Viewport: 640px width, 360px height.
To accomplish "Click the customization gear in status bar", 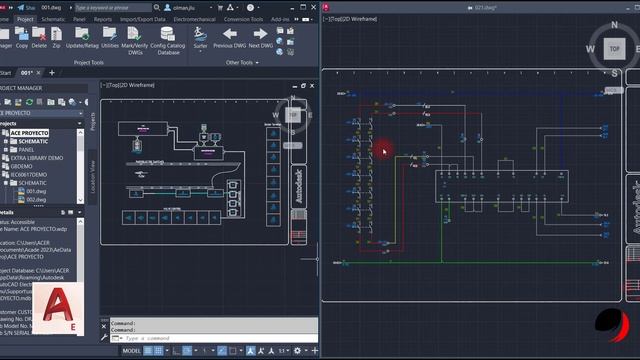I will (x=297, y=351).
